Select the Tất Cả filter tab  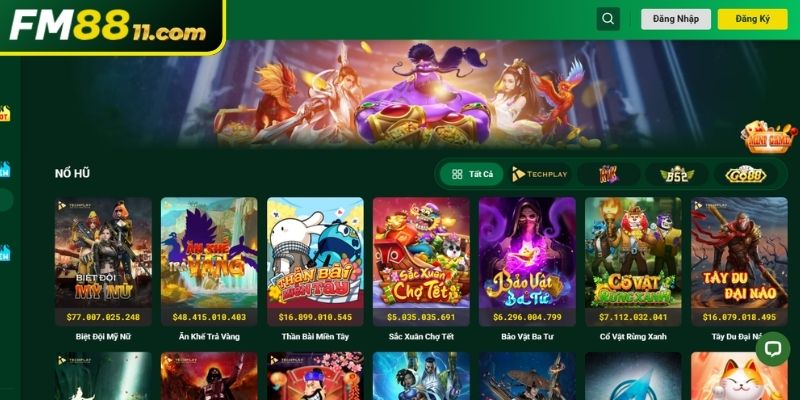(472, 174)
